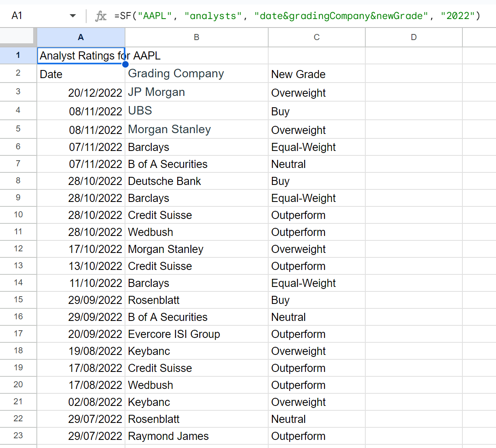
Task: Click the fx function icon
Action: [101, 16]
